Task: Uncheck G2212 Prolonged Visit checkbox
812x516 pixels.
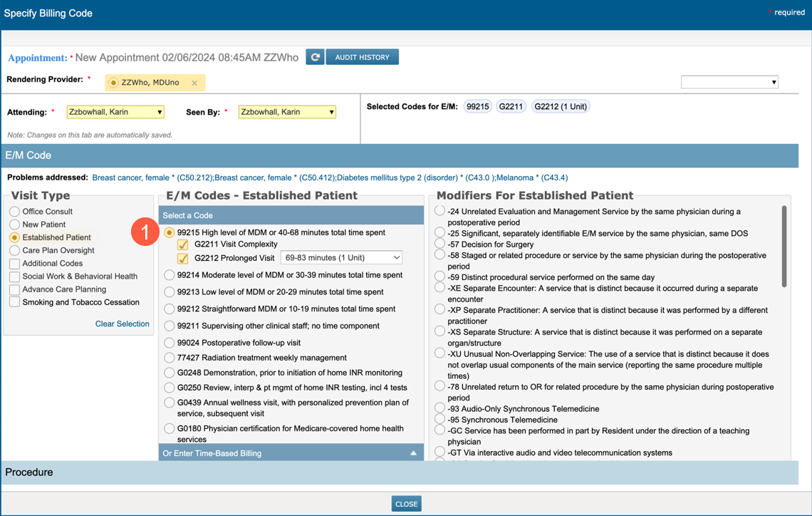Action: pyautogui.click(x=183, y=258)
